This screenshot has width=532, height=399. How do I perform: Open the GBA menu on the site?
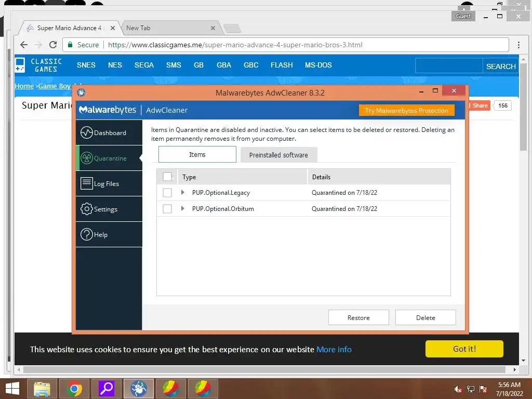coord(224,65)
